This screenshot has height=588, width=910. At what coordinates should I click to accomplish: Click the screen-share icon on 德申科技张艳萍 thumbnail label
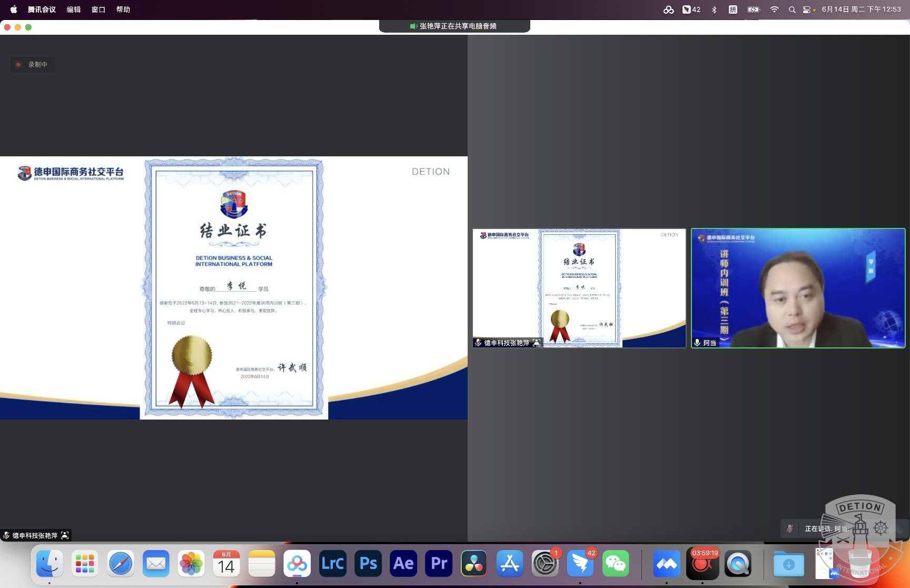537,343
